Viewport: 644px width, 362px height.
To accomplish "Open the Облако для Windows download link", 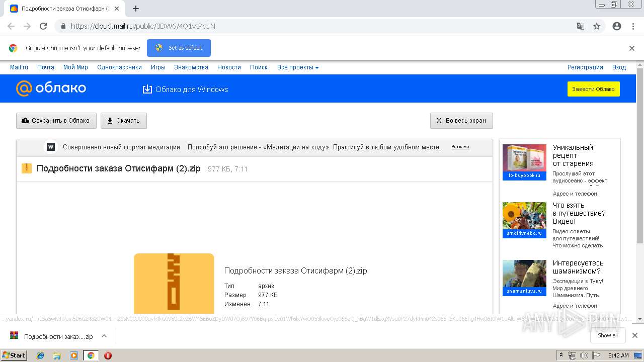I will pyautogui.click(x=186, y=89).
